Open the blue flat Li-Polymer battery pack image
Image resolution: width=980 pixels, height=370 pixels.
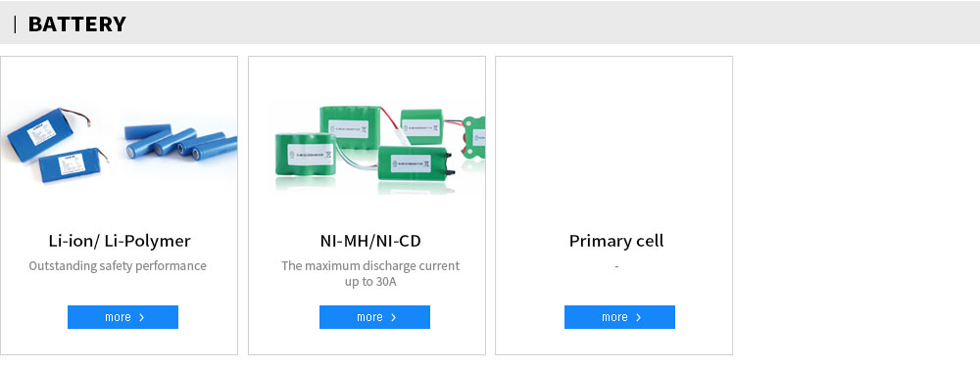tap(55, 145)
